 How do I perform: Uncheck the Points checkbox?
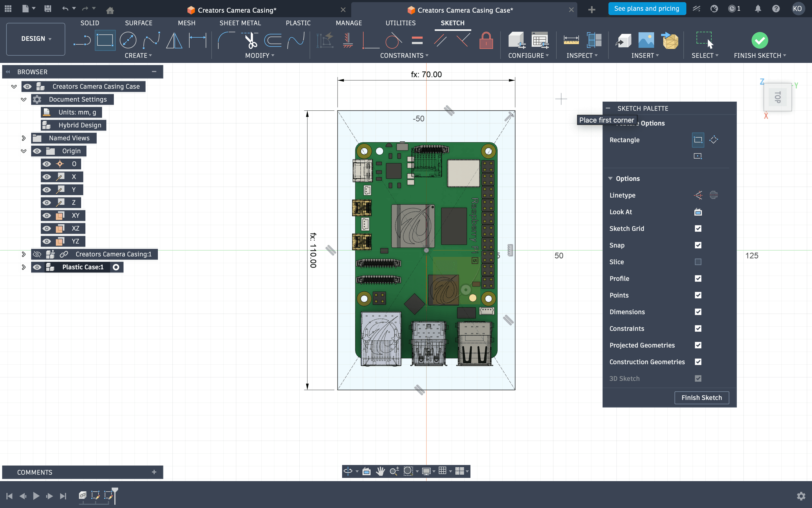(698, 295)
